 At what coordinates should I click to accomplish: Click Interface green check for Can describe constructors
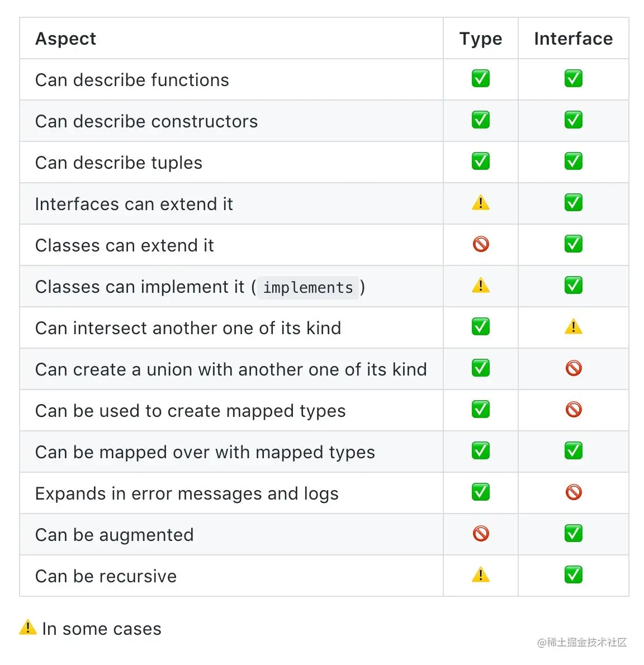[x=573, y=120]
